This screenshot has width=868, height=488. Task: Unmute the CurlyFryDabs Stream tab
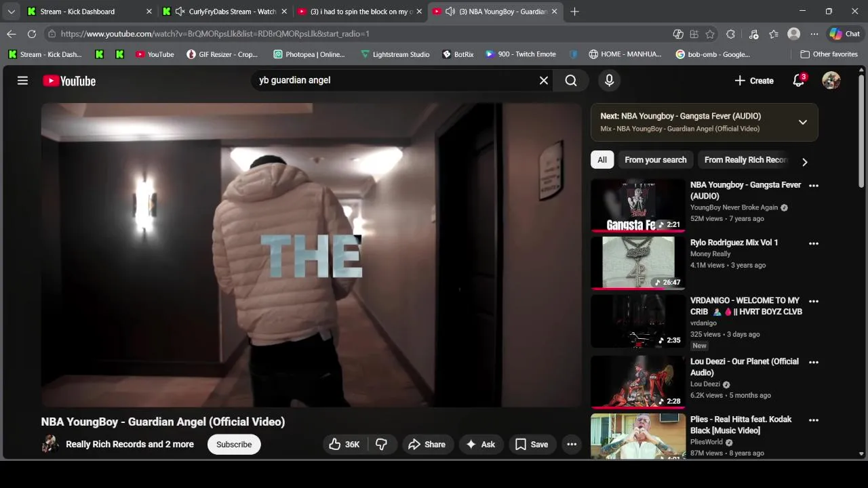coord(180,12)
